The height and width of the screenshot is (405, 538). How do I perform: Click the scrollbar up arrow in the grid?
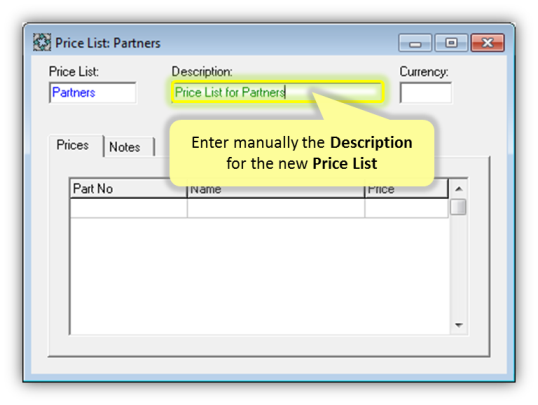(458, 189)
